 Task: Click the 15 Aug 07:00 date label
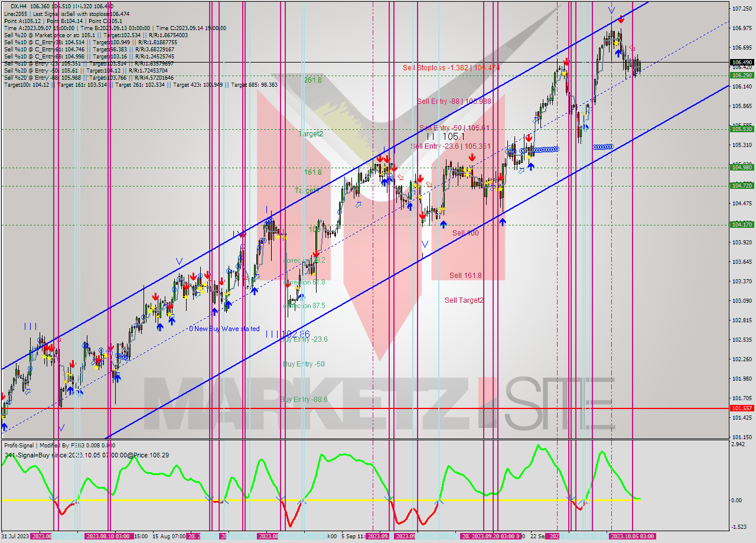(170, 536)
